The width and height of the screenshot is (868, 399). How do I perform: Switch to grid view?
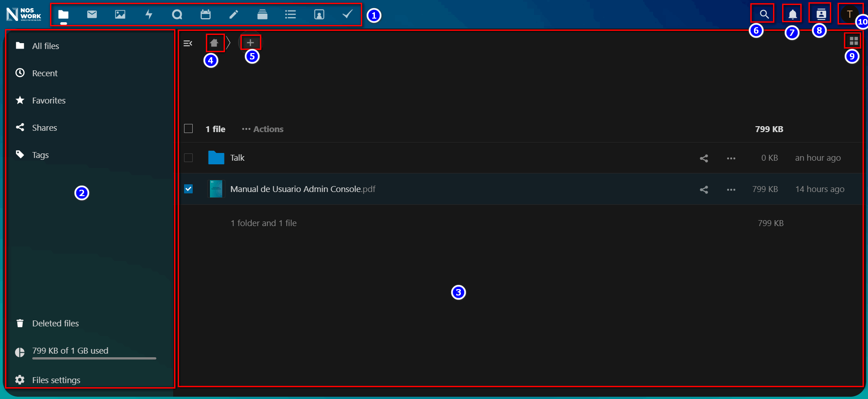[853, 41]
